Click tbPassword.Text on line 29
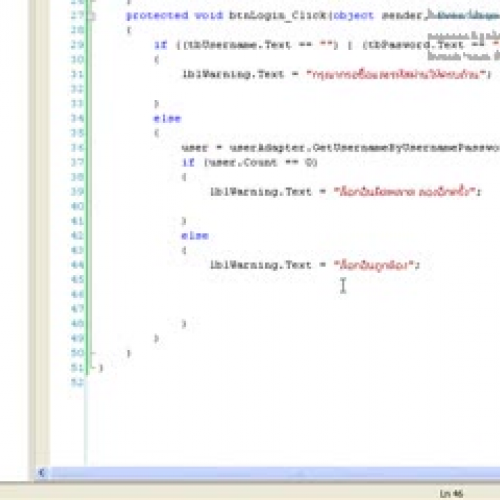The width and height of the screenshot is (500, 500). [x=415, y=45]
